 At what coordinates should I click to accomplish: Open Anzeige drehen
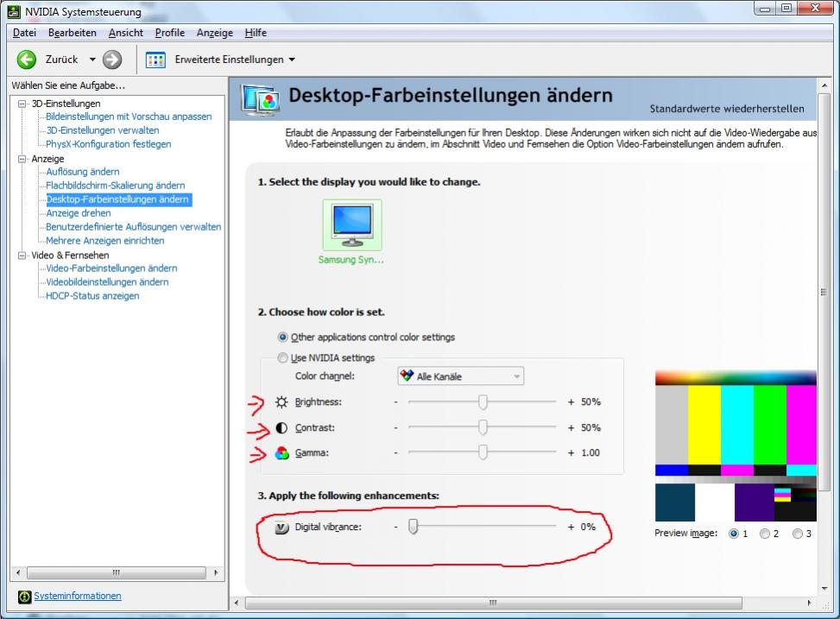(79, 212)
